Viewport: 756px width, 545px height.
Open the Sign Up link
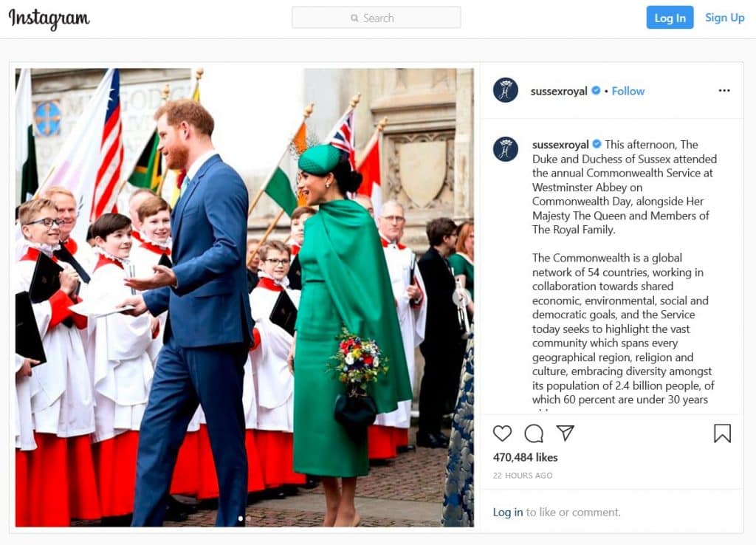pyautogui.click(x=724, y=18)
